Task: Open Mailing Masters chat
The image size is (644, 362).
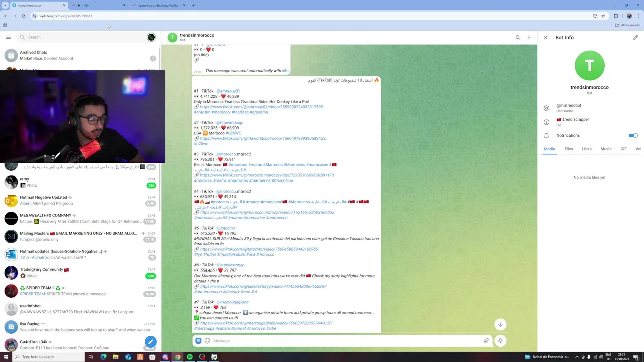Action: pos(80,236)
